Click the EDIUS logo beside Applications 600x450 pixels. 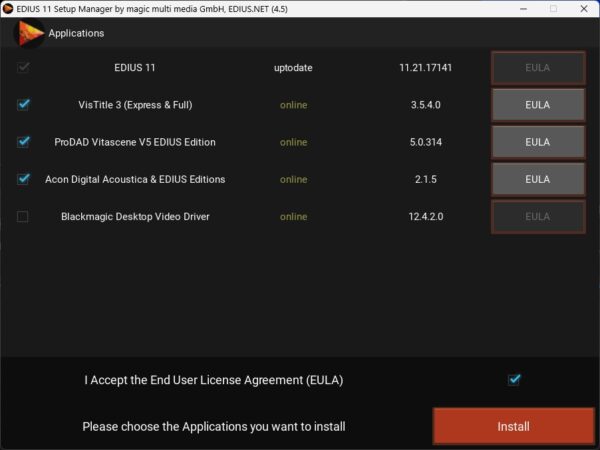[x=29, y=33]
